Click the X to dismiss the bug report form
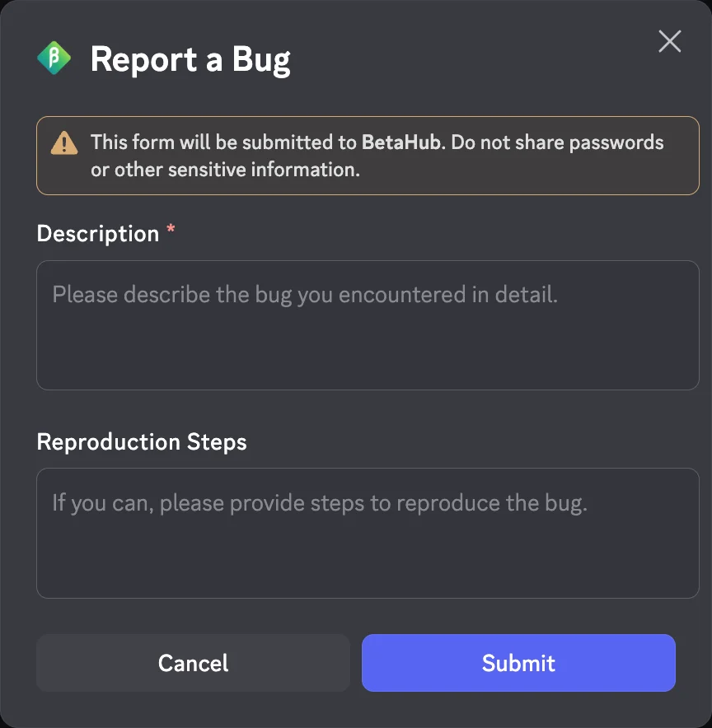712x728 pixels. pos(669,41)
